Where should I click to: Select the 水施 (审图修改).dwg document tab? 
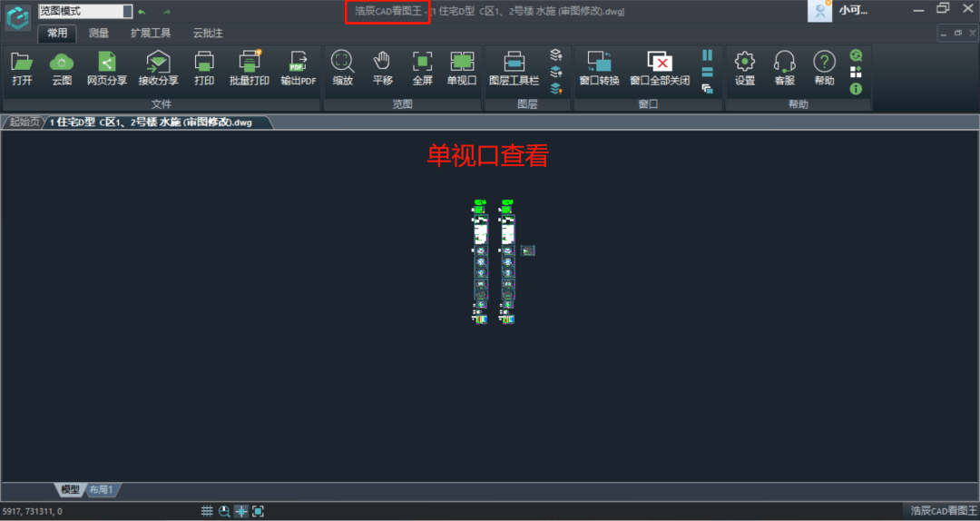(x=160, y=122)
